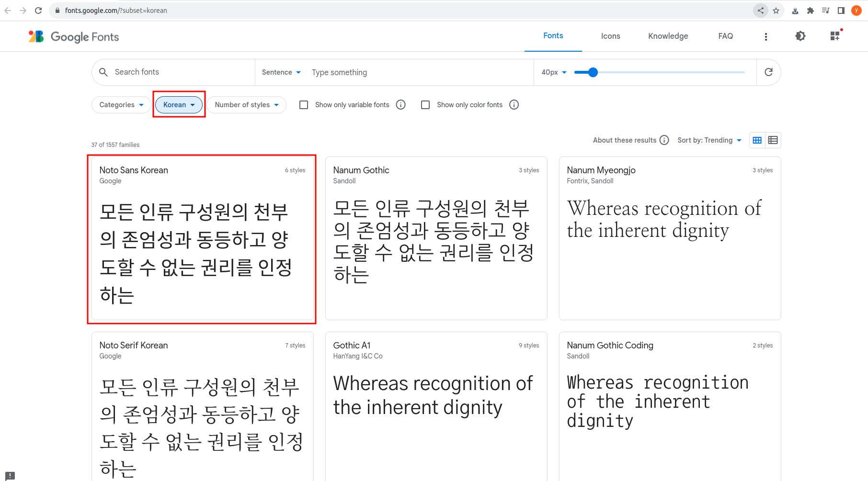Open the browser extensions puzzle icon
868x481 pixels.
click(x=811, y=11)
